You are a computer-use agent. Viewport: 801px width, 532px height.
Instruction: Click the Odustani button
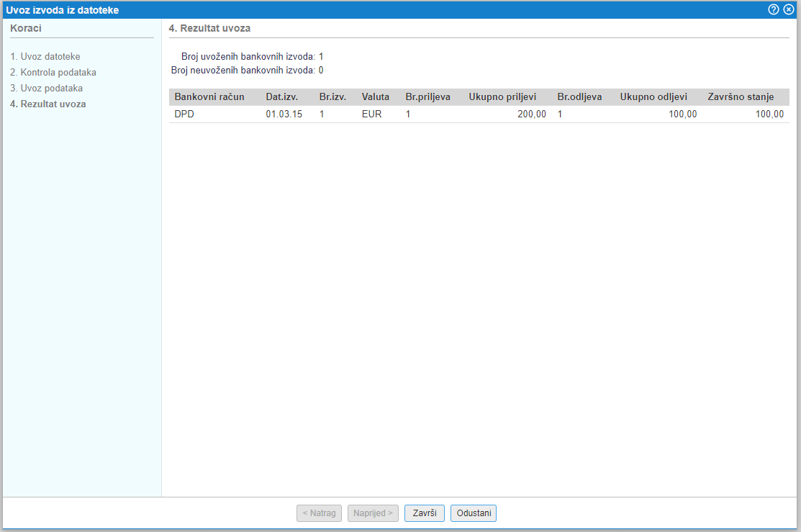click(474, 513)
